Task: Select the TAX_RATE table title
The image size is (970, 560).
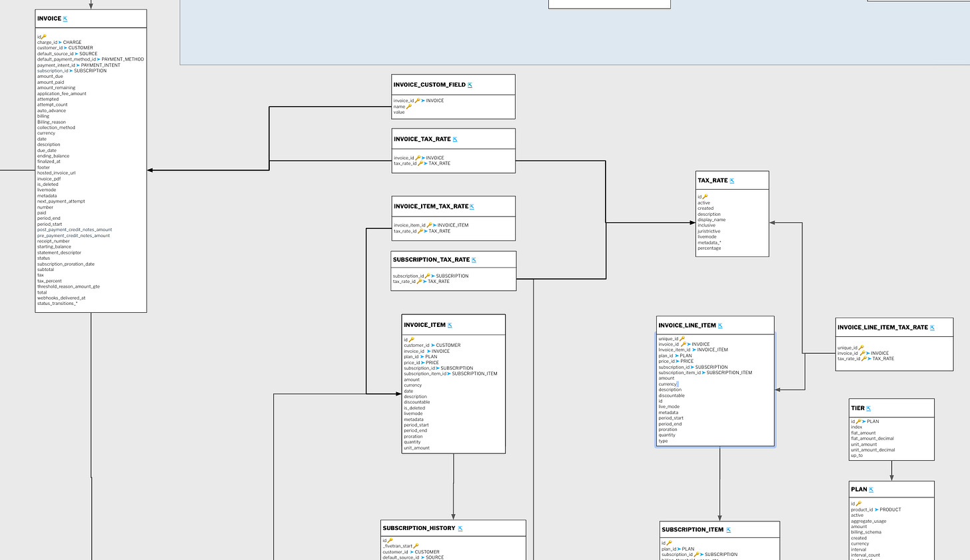Action: pyautogui.click(x=713, y=180)
